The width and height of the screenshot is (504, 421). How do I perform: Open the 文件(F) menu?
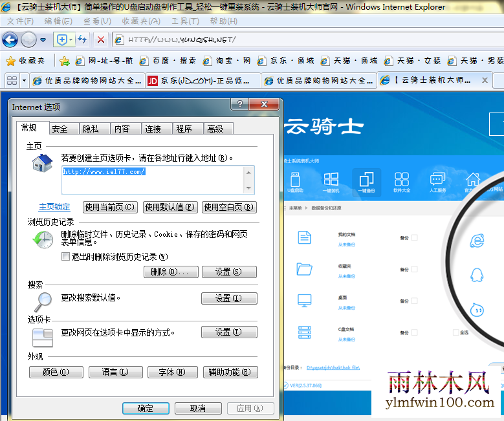click(x=20, y=21)
